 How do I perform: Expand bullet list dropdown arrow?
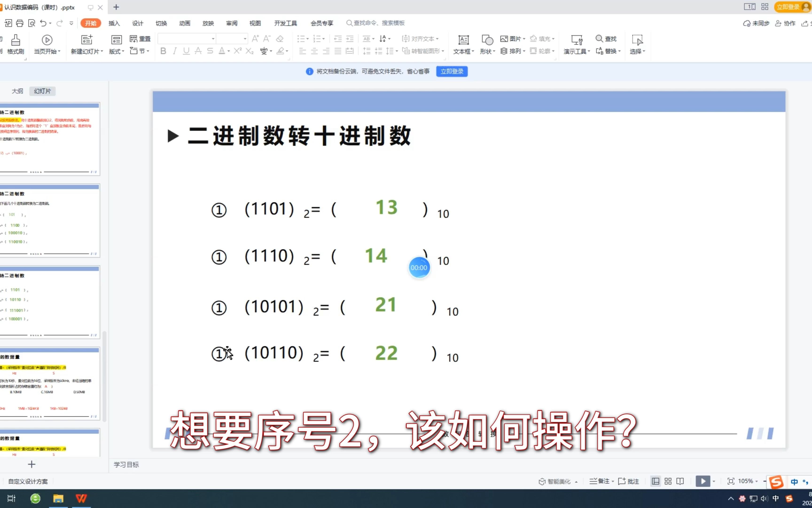point(307,39)
